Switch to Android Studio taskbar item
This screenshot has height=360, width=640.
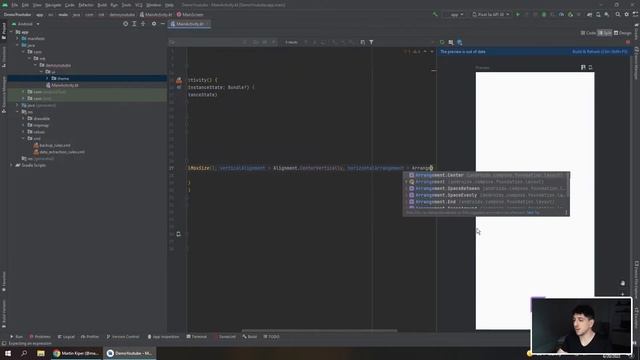coord(130,353)
